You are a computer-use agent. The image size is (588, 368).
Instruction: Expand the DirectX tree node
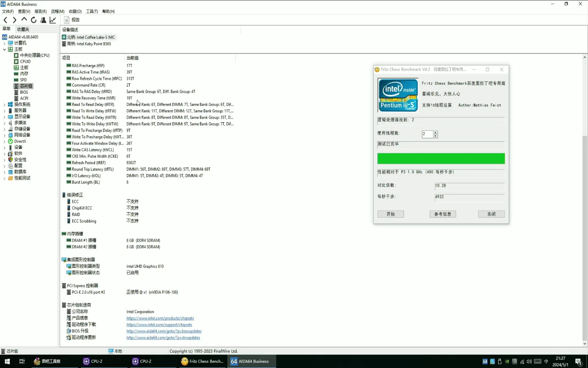pyautogui.click(x=4, y=141)
